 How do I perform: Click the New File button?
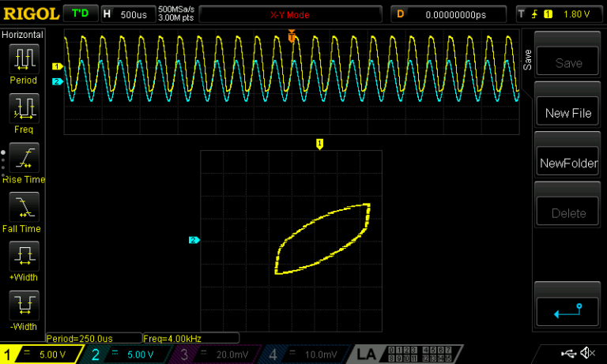click(568, 113)
